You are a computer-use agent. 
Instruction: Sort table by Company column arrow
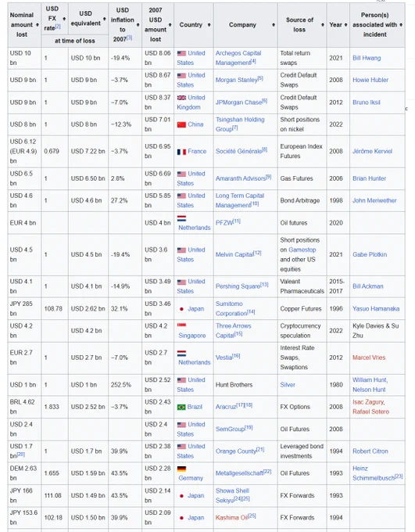pyautogui.click(x=274, y=25)
